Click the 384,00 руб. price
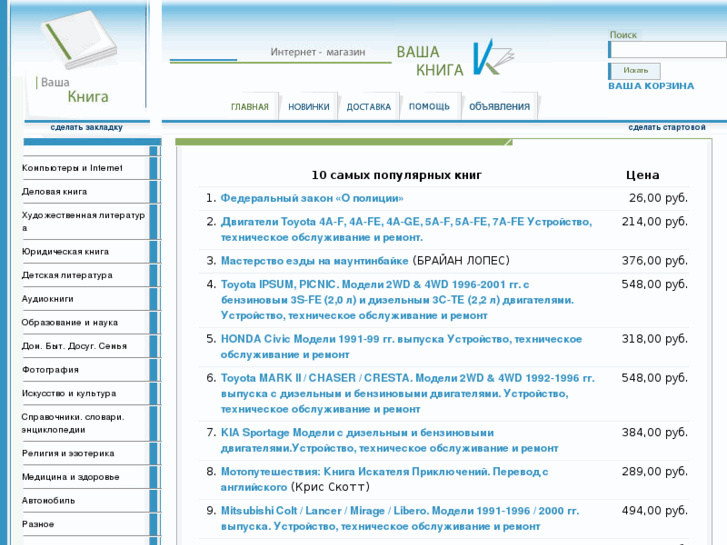Image resolution: width=727 pixels, height=545 pixels. click(655, 433)
